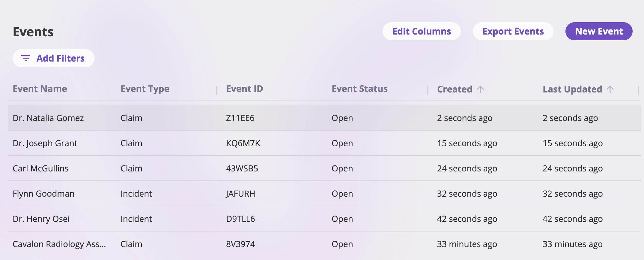Screen dimensions: 644x260
Task: Click the Created column header text
Action: click(x=455, y=89)
